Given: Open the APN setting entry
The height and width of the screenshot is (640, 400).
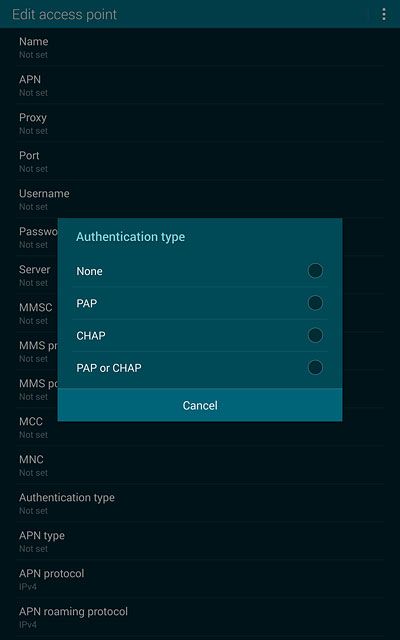Looking at the screenshot, I should 200,85.
